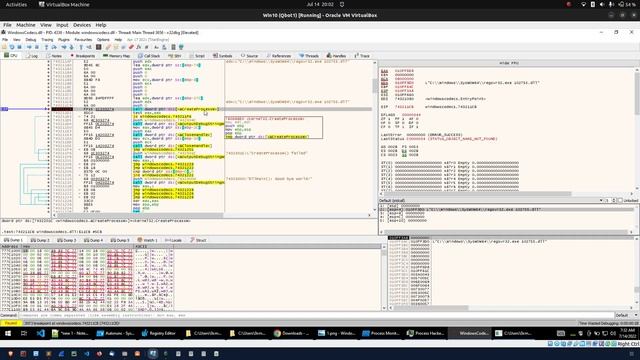This screenshot has width=640, height=360.
Task: Open the Labels toolbar icon
Action: (x=123, y=47)
